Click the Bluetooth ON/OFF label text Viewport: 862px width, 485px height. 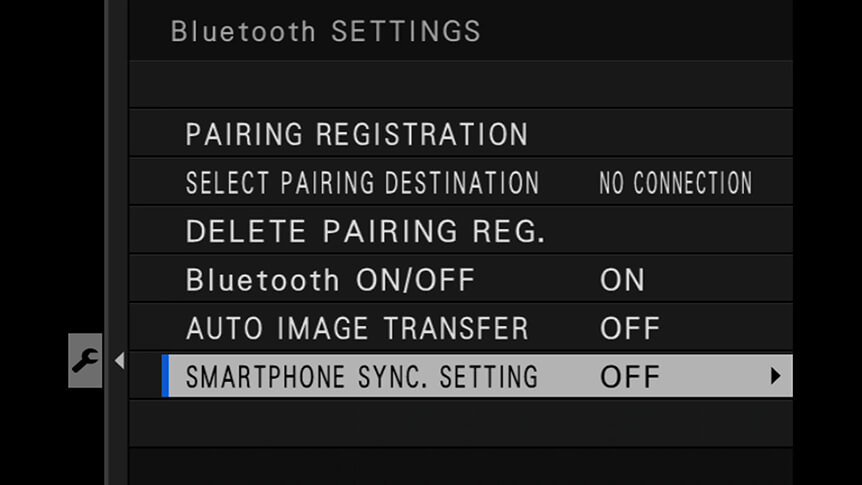pyautogui.click(x=330, y=280)
